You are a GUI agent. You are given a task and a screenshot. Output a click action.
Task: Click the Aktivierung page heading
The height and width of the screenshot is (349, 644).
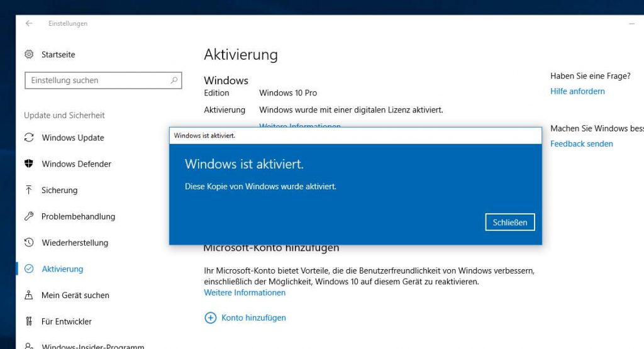click(241, 55)
